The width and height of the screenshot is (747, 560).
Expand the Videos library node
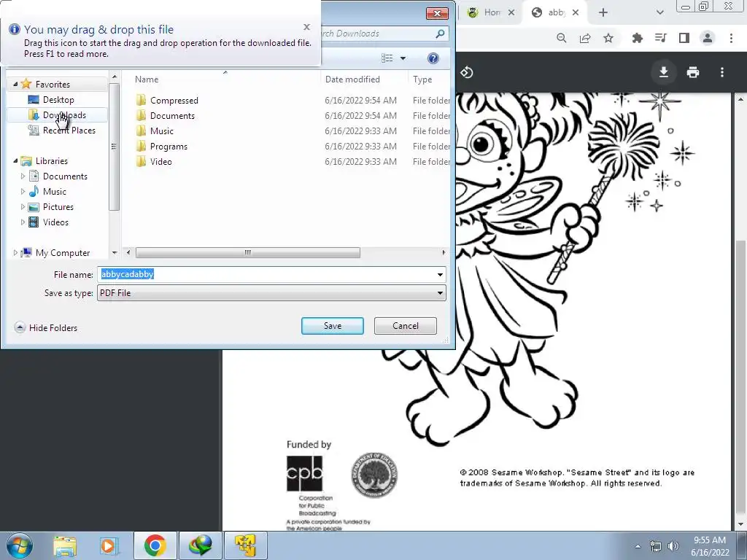23,222
